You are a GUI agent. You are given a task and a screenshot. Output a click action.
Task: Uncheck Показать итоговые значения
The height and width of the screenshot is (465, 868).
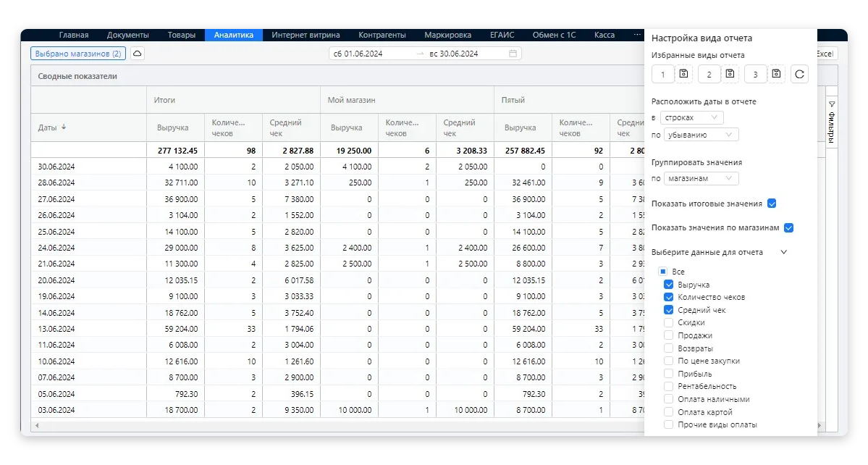[x=772, y=204]
